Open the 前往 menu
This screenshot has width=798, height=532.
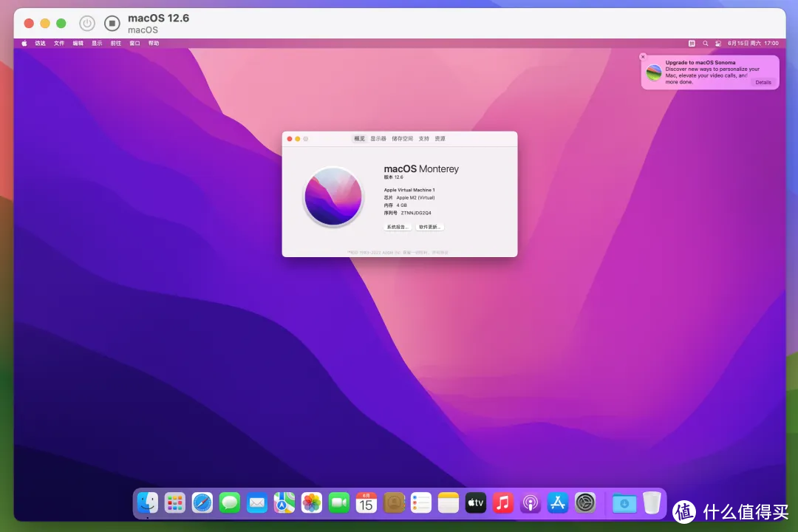[x=115, y=44]
